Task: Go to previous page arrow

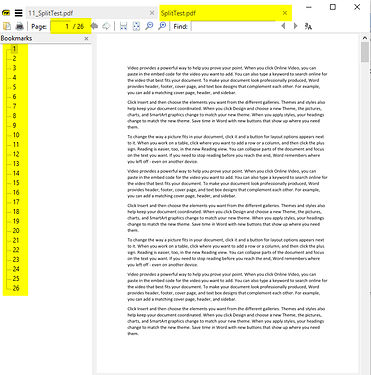Action: tap(95, 26)
